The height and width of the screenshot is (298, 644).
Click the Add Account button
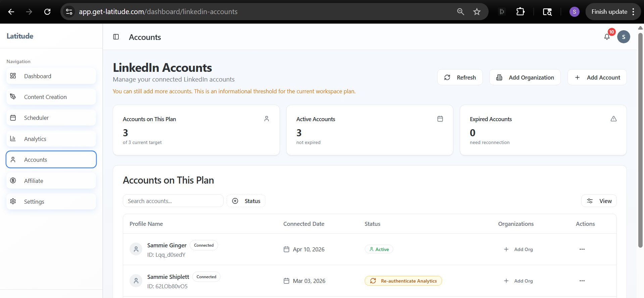point(597,78)
